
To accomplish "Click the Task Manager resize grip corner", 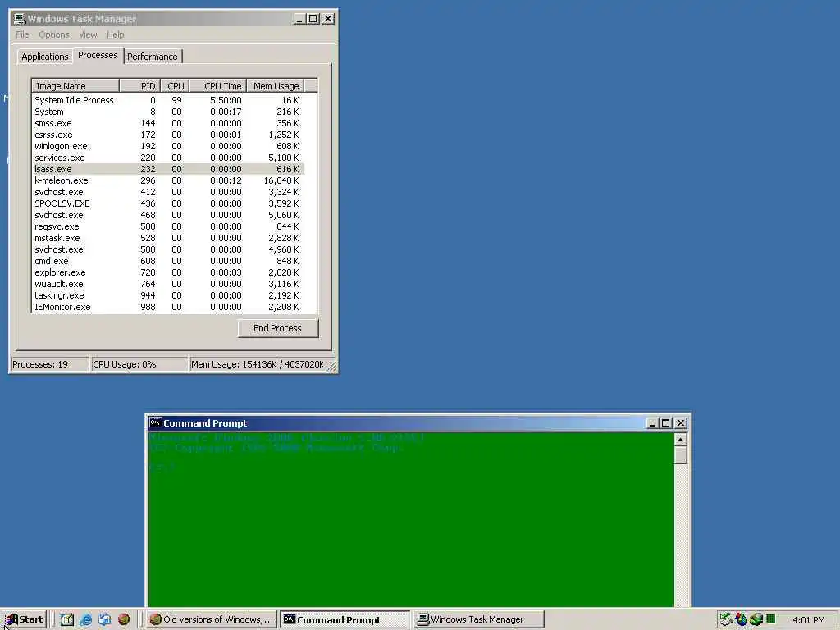I will (331, 367).
